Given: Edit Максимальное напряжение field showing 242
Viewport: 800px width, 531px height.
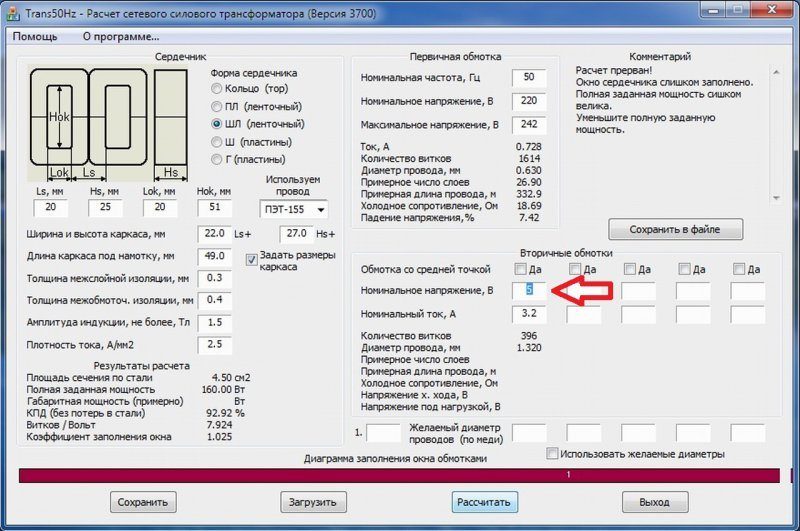Looking at the screenshot, I should (529, 124).
